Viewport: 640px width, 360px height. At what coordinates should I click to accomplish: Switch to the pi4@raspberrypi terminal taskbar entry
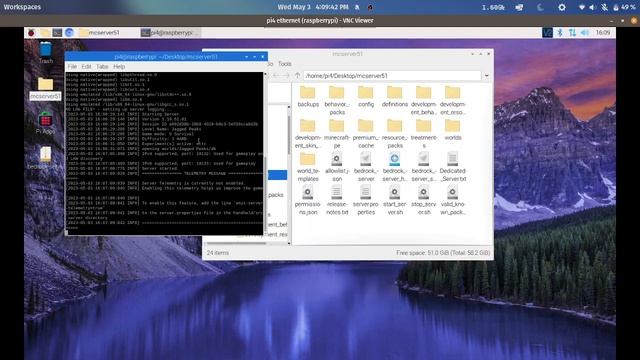coord(170,33)
